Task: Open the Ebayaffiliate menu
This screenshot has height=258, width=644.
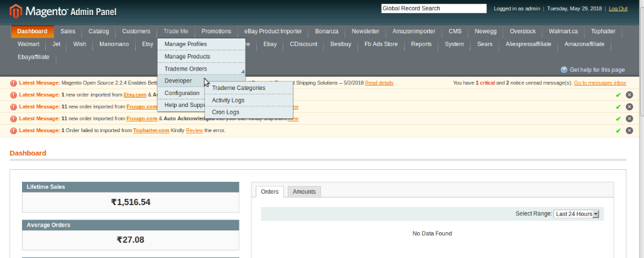Action: tap(34, 57)
